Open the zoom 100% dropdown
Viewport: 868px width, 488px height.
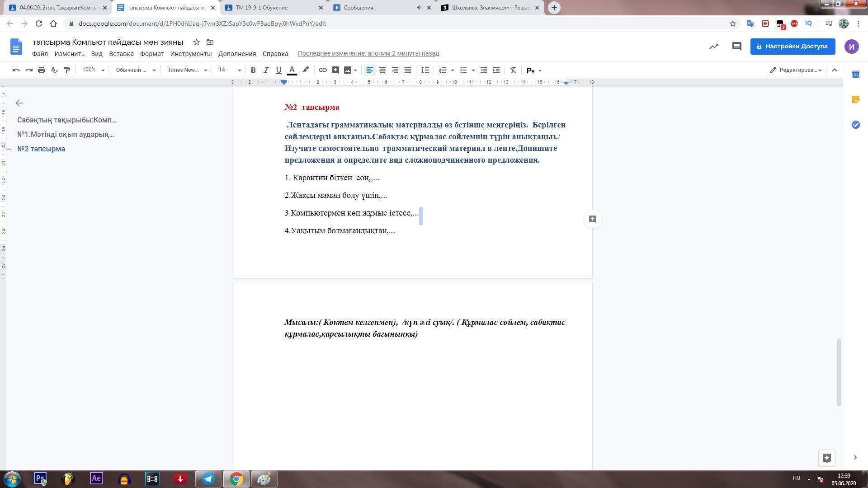[93, 70]
